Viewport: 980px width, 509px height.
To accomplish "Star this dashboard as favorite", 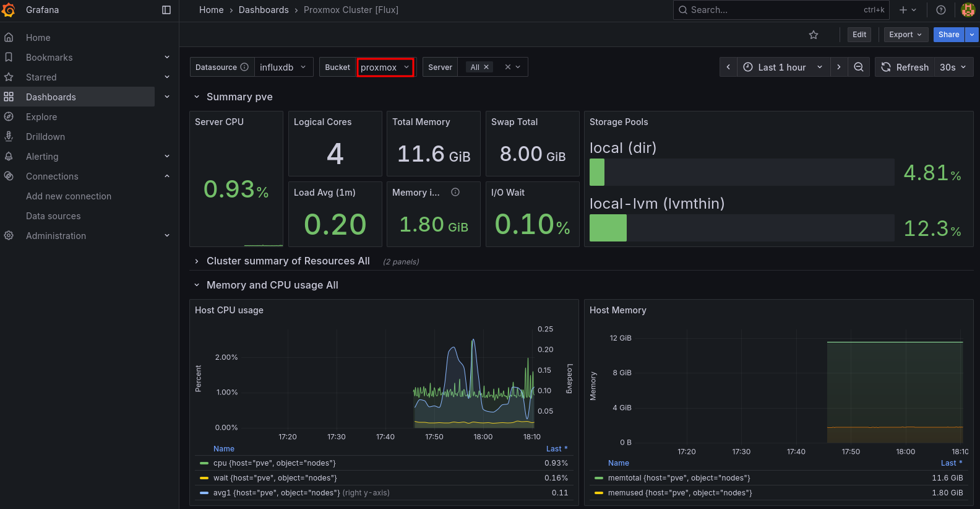I will click(814, 35).
